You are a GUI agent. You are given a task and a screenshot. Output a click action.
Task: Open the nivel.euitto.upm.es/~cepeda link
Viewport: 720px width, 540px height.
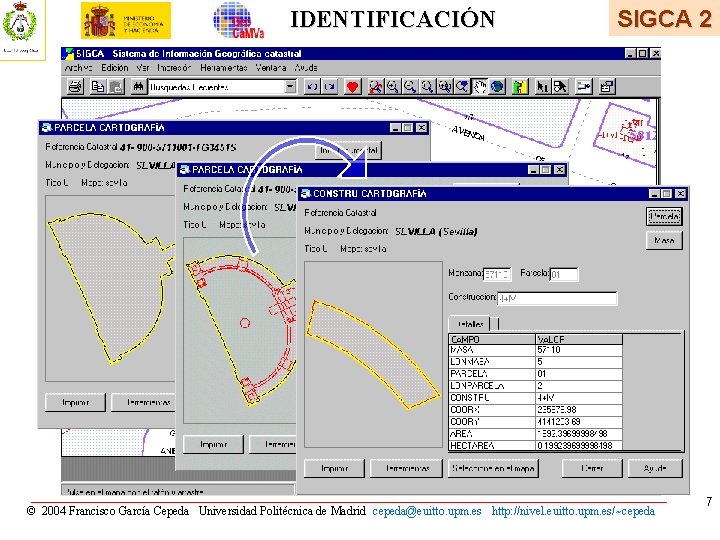coord(573,511)
